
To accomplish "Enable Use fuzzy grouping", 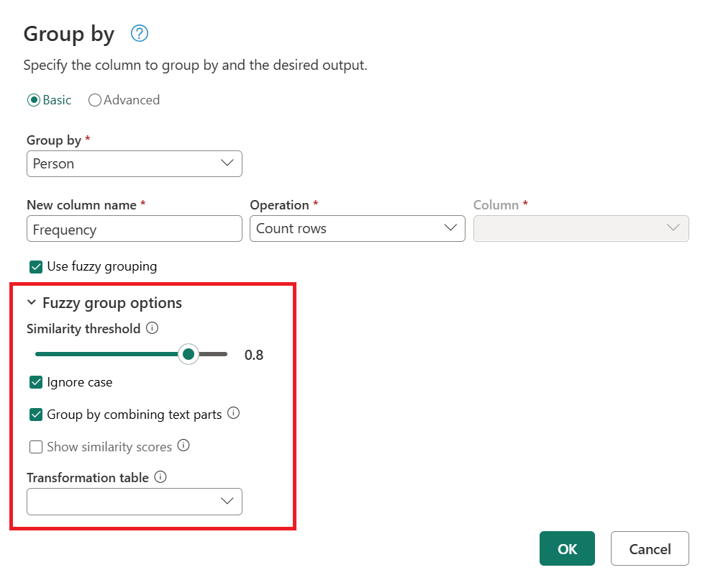I will [35, 266].
